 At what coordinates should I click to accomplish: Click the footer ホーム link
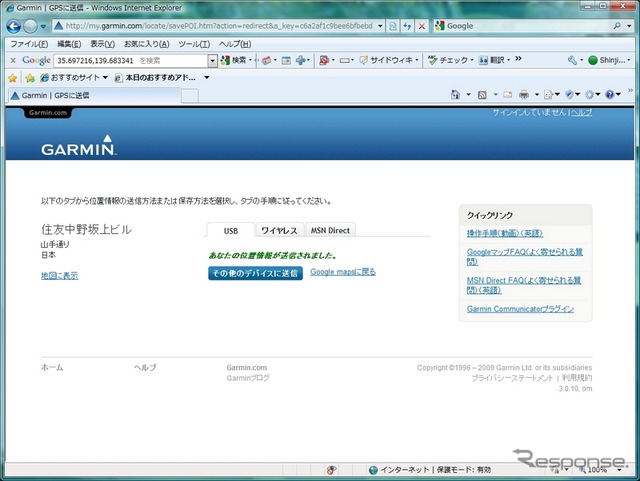tap(52, 367)
